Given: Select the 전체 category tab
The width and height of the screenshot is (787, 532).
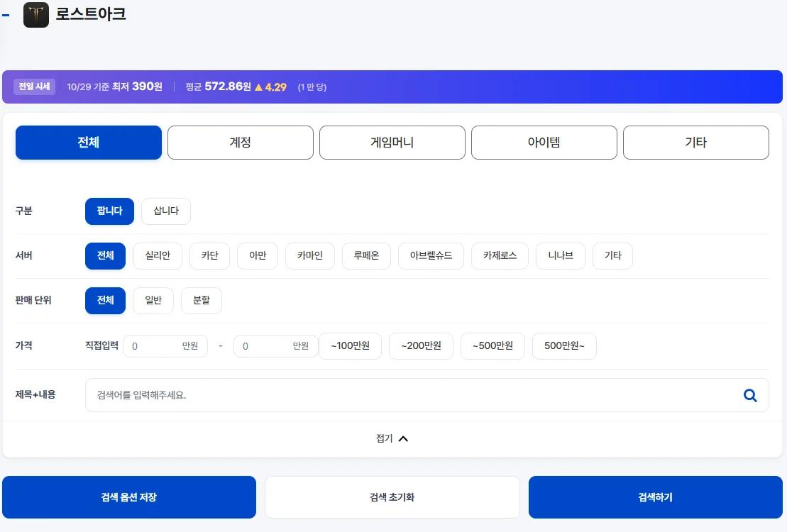Looking at the screenshot, I should 89,143.
